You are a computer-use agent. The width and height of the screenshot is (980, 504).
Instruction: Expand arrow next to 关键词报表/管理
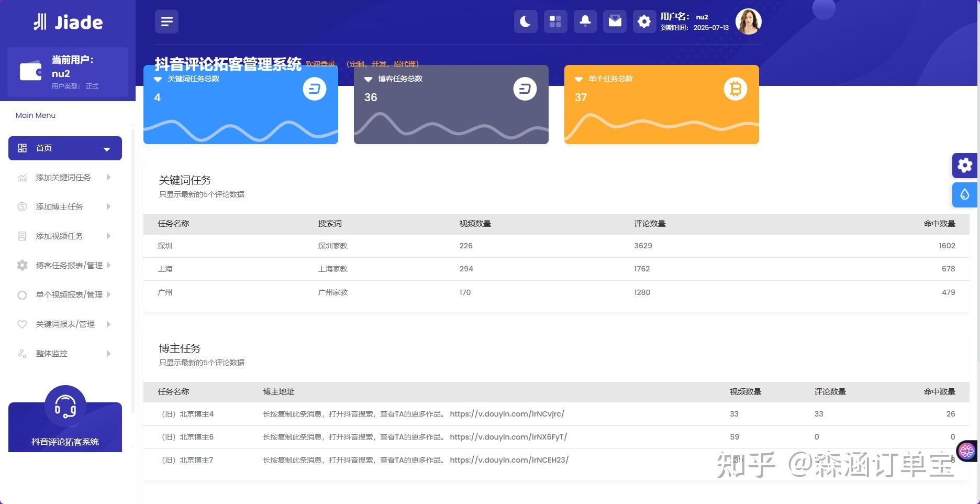[108, 324]
